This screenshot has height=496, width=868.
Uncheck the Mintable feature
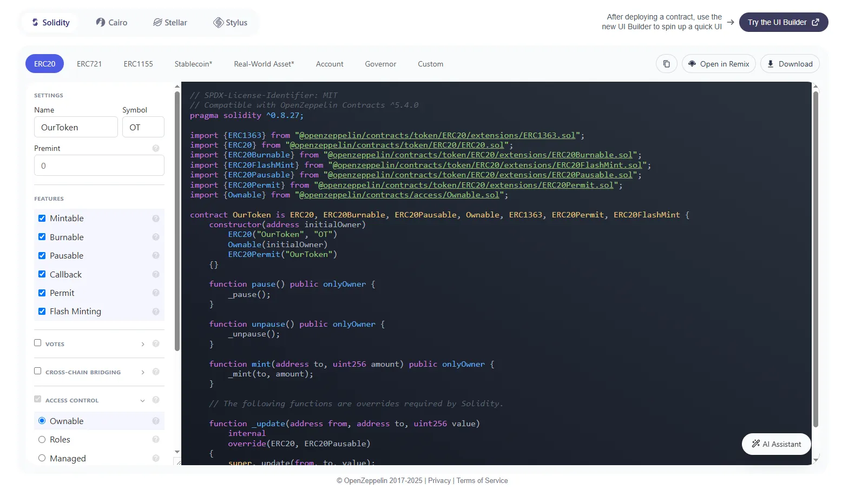click(42, 218)
